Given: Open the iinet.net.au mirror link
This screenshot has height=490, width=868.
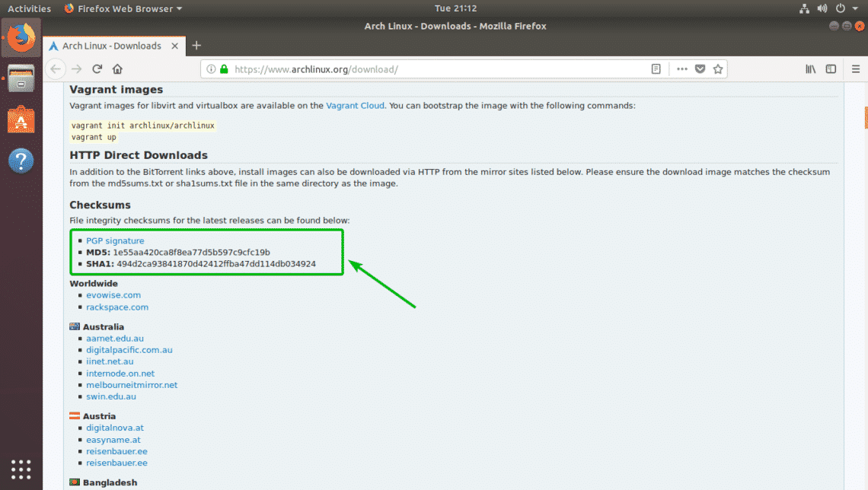Looking at the screenshot, I should tap(110, 361).
